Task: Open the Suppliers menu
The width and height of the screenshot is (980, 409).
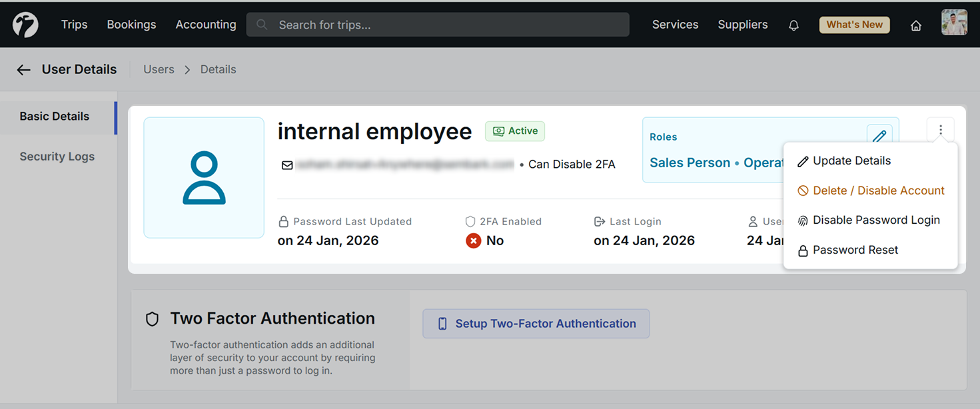Action: pyautogui.click(x=743, y=25)
